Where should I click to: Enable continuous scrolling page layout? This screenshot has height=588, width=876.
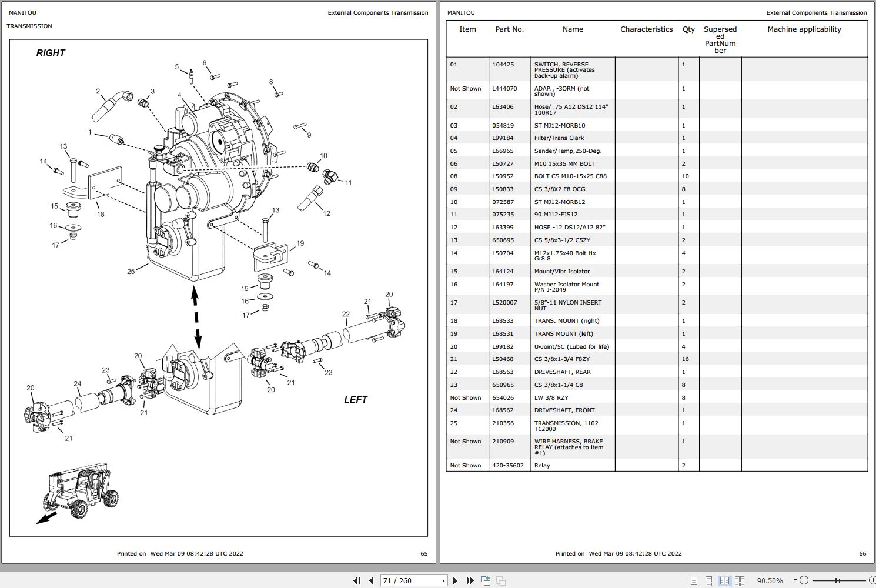click(710, 580)
